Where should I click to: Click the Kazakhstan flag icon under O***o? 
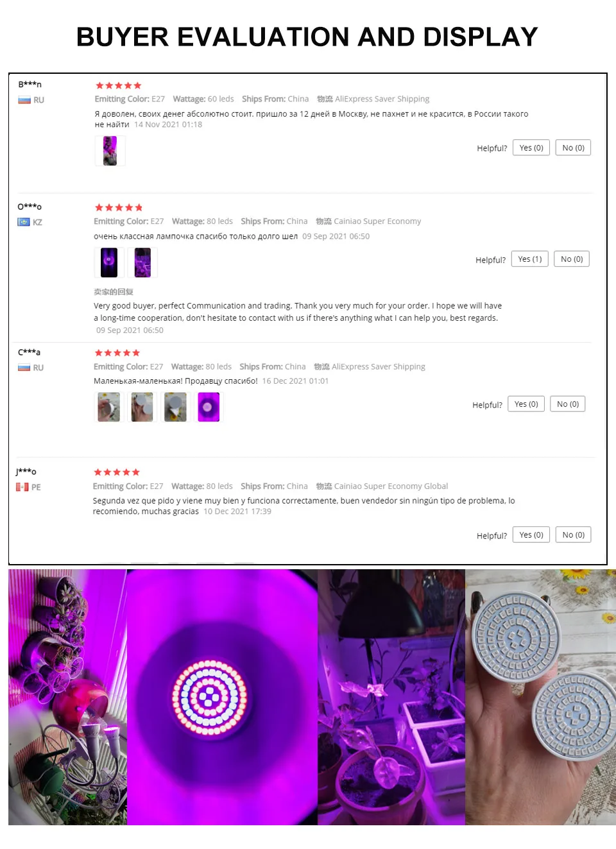point(24,222)
